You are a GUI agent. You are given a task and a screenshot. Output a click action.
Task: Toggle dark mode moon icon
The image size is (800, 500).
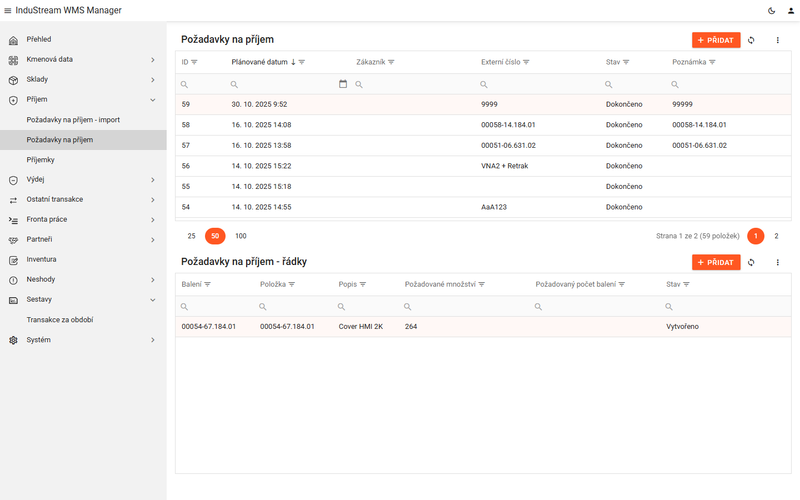click(x=771, y=11)
